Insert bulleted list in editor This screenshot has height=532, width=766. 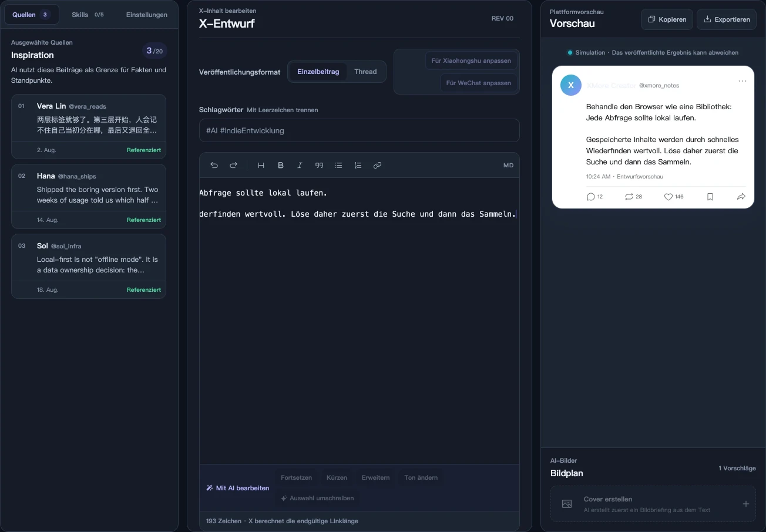pos(338,166)
